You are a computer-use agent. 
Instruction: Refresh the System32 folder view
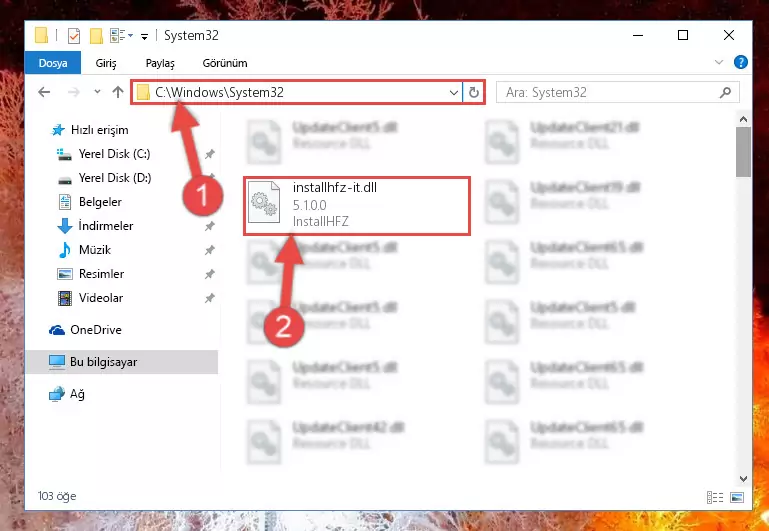(473, 92)
